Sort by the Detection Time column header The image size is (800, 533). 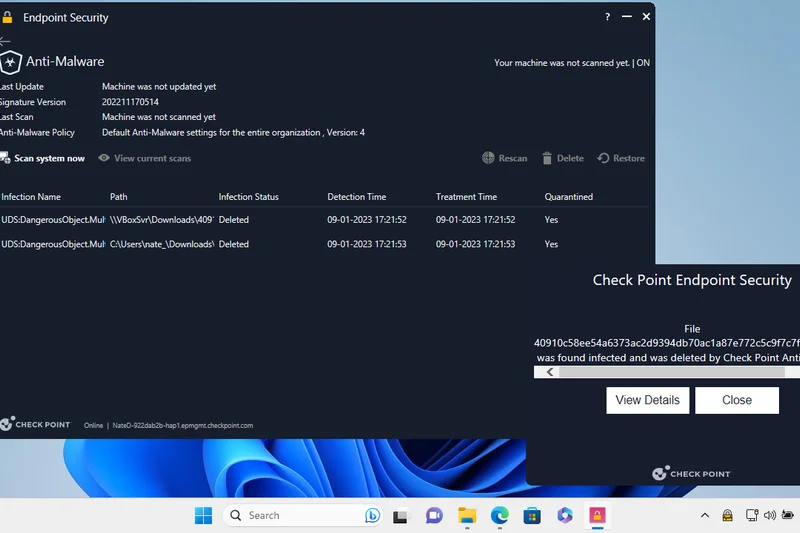[x=356, y=197]
